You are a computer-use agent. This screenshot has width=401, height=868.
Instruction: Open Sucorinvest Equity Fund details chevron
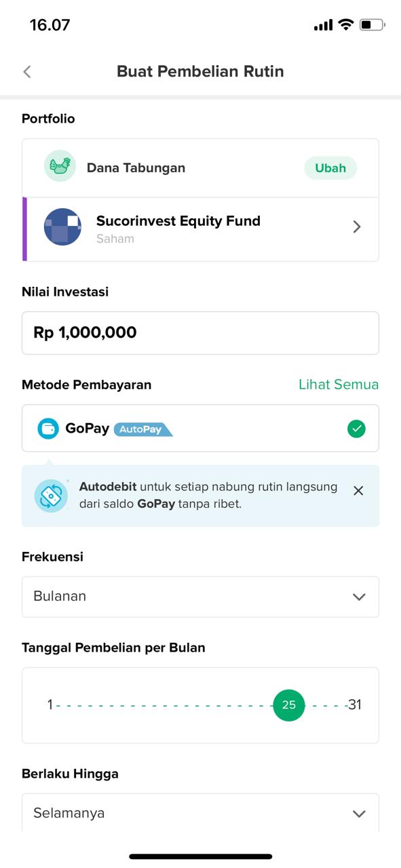pos(357,227)
